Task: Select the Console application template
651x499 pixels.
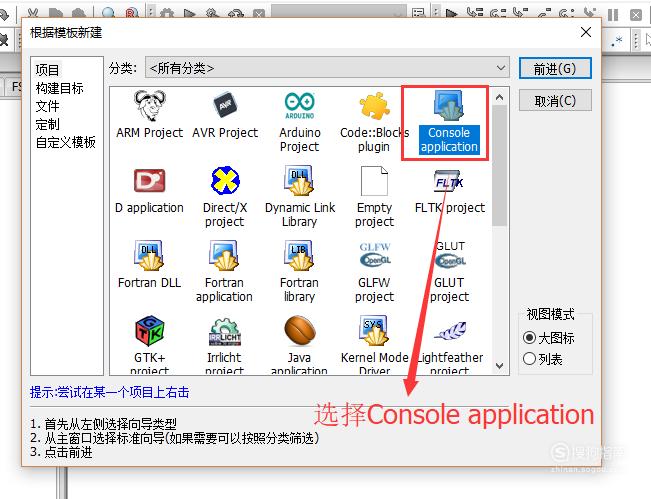Action: [x=449, y=122]
